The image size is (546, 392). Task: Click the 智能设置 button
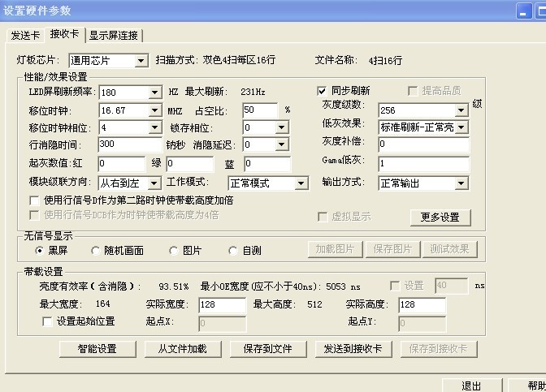(x=96, y=349)
